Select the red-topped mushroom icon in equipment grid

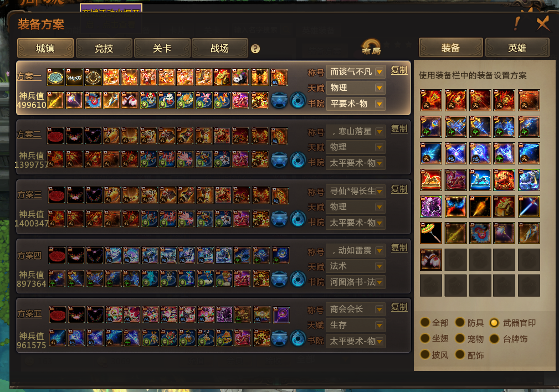[431, 260]
